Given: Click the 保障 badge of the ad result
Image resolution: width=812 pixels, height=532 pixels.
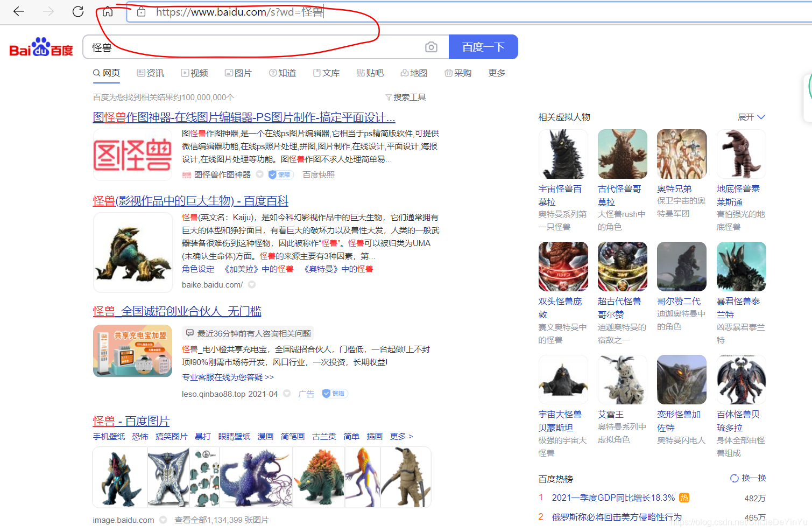Looking at the screenshot, I should pyautogui.click(x=335, y=394).
